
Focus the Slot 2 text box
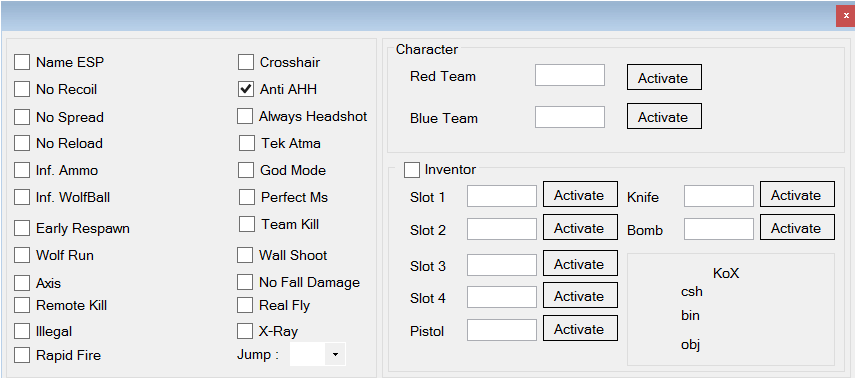[502, 229]
